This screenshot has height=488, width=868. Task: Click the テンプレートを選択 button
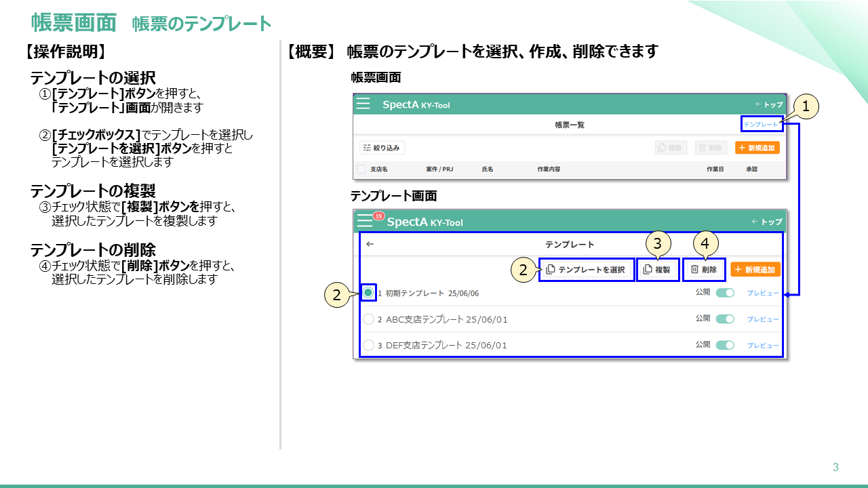point(586,270)
